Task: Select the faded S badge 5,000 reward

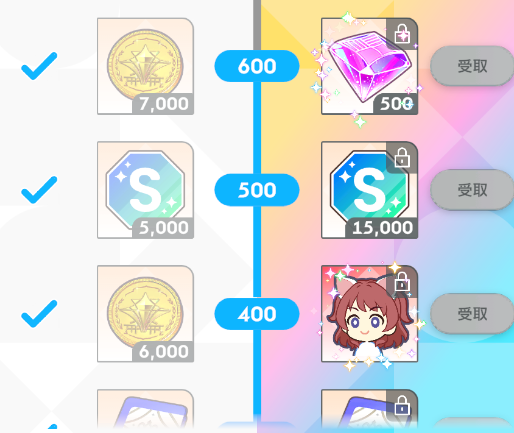Action: coord(145,190)
